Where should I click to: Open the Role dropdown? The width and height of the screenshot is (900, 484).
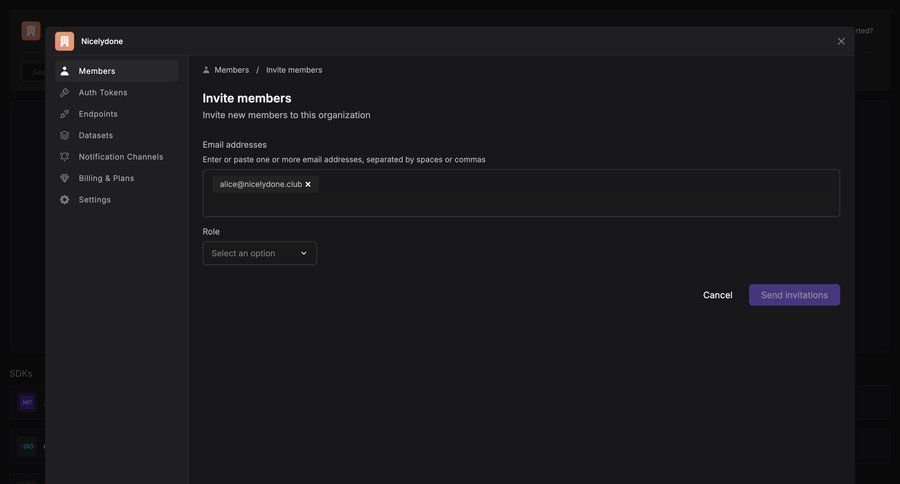259,253
